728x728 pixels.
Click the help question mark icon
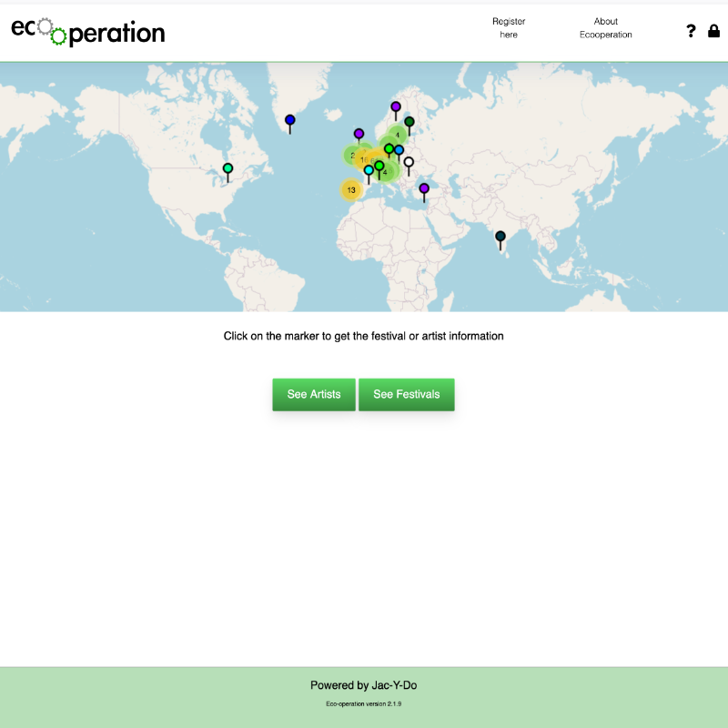pos(691,31)
